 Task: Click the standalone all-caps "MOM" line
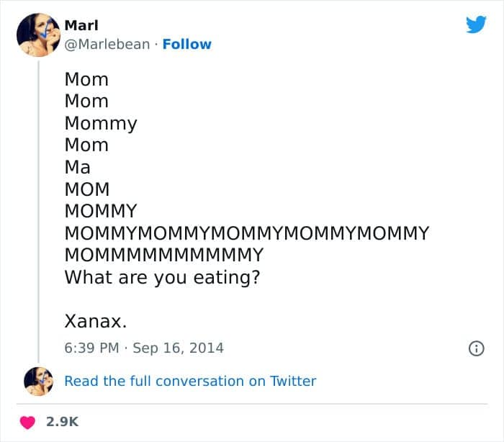pos(87,189)
